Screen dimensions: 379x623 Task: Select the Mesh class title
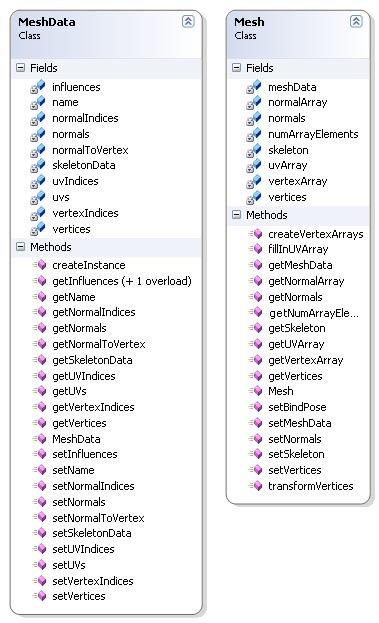point(249,22)
